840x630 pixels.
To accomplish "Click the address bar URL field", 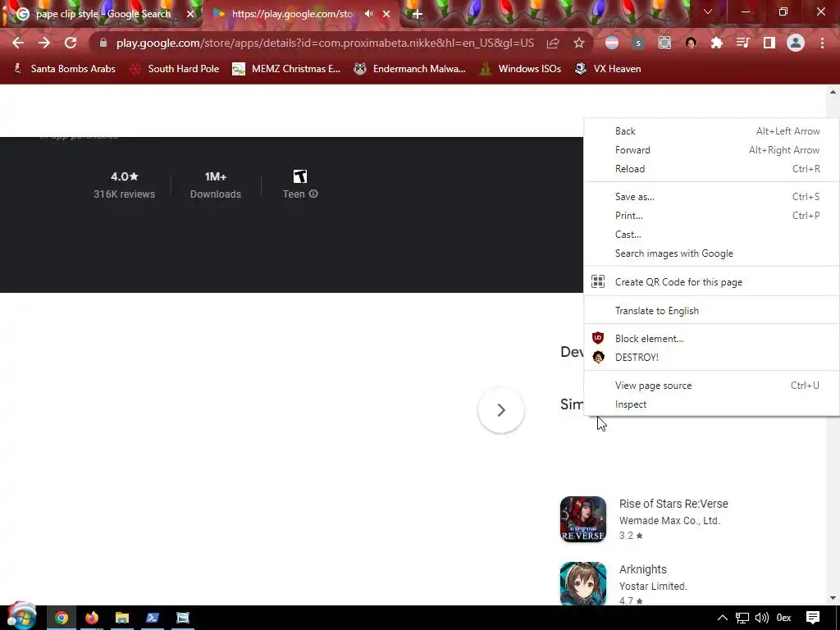I will tap(325, 43).
